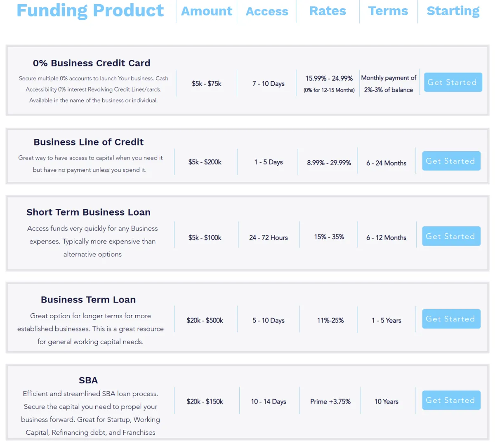Click the $20k - $500k amount value
The height and width of the screenshot is (448, 495).
pos(205,320)
